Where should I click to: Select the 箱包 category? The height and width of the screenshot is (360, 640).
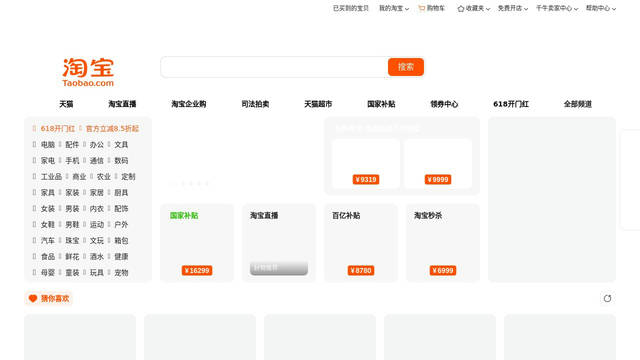coord(121,240)
